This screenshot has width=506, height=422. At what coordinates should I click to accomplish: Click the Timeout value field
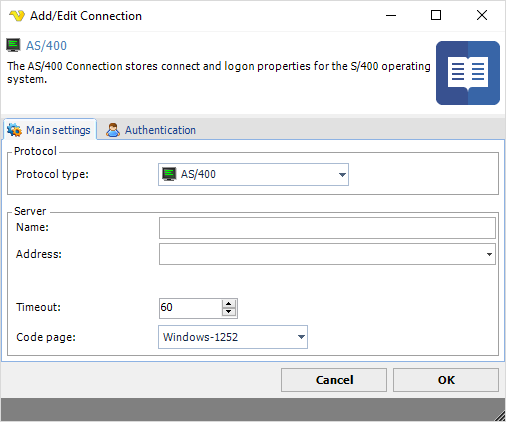(x=190, y=307)
